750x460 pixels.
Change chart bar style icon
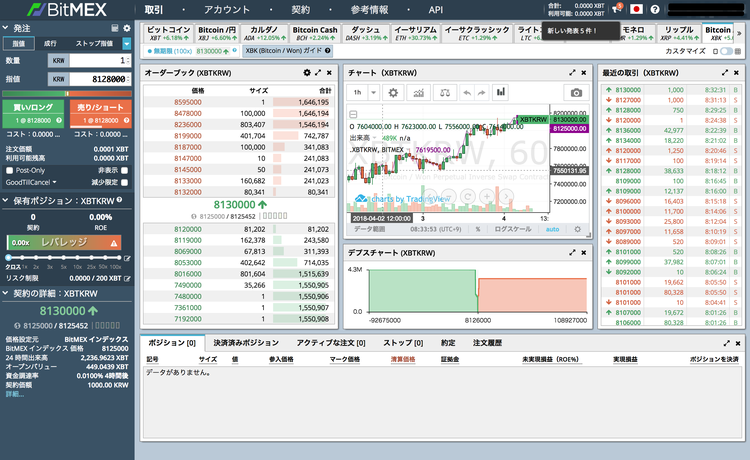(x=500, y=92)
